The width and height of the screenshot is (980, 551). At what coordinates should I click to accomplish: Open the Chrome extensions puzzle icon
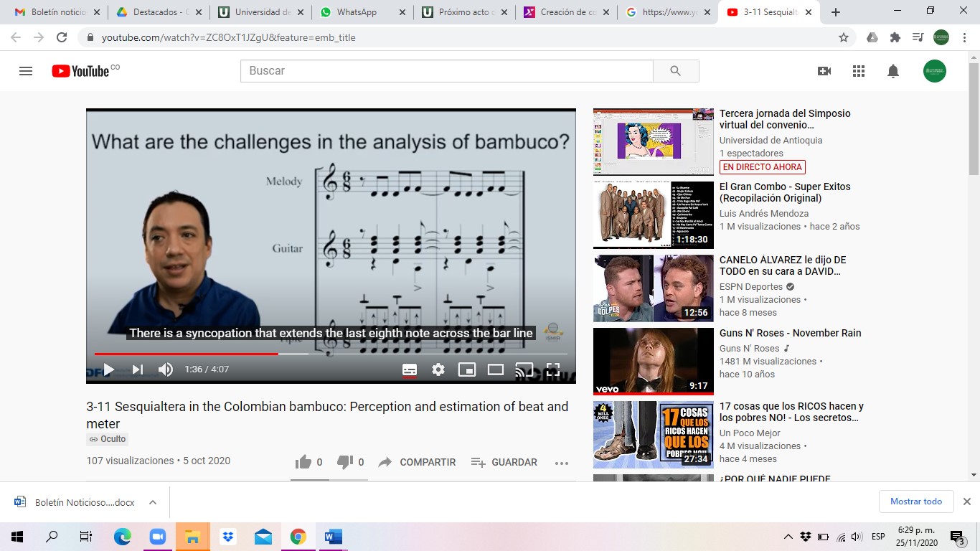(895, 37)
